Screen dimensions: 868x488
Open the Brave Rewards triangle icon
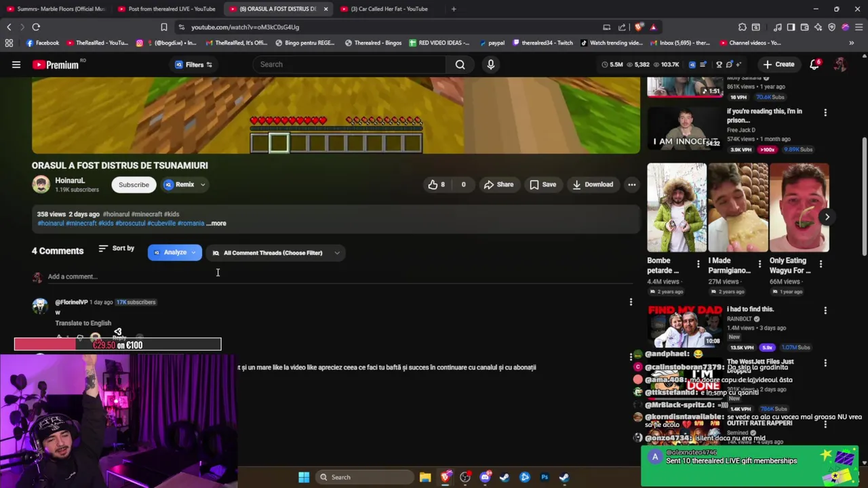pos(653,27)
